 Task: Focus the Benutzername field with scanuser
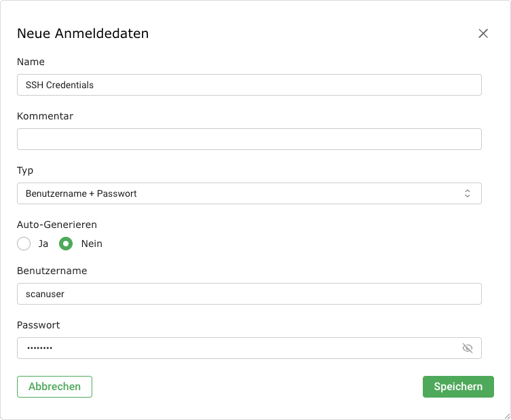coord(249,294)
